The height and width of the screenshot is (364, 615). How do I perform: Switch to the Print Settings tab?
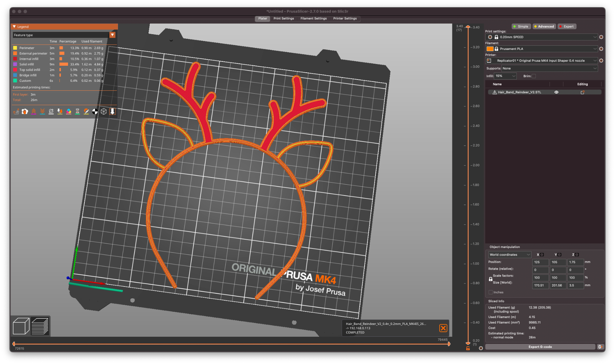(284, 18)
